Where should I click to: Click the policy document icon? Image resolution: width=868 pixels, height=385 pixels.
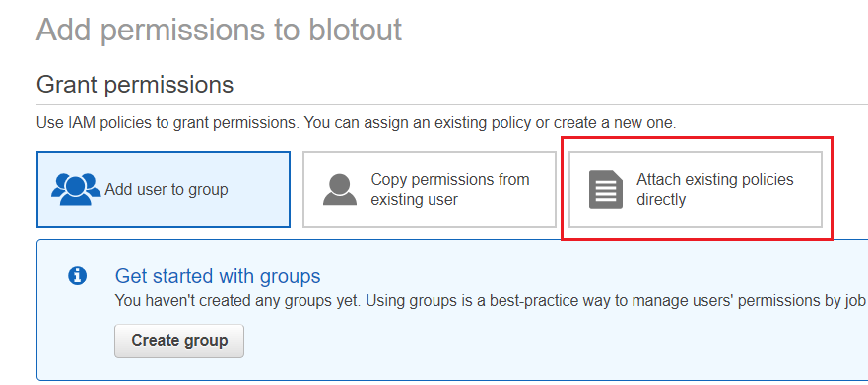click(x=606, y=189)
